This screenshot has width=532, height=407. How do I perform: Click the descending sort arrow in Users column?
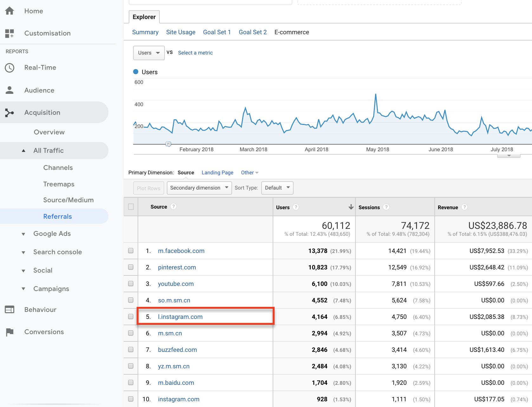pyautogui.click(x=351, y=207)
